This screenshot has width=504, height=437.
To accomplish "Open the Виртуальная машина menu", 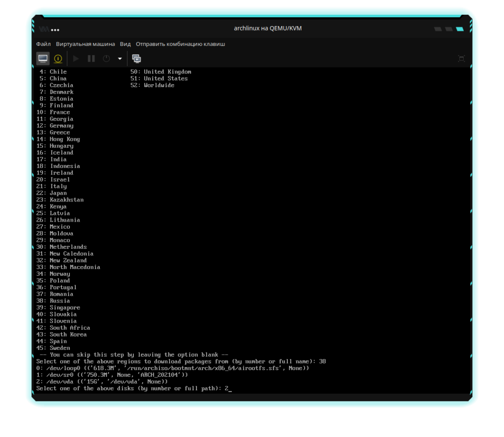I will tap(85, 44).
